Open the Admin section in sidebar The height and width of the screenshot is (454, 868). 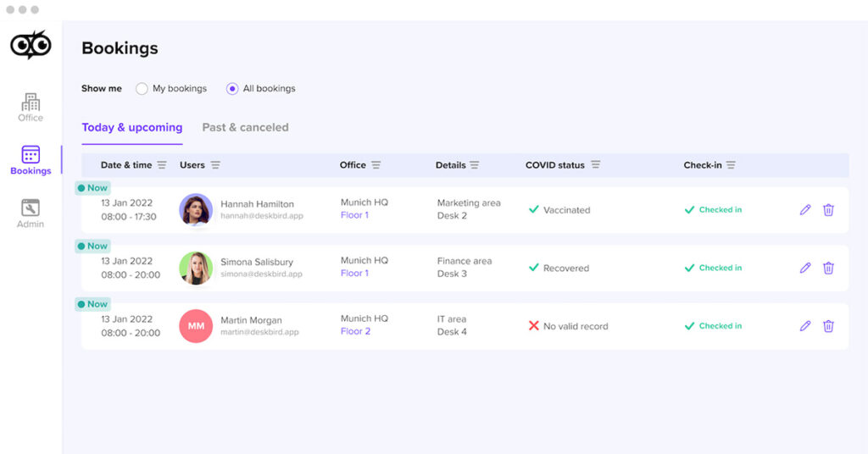coord(31,213)
